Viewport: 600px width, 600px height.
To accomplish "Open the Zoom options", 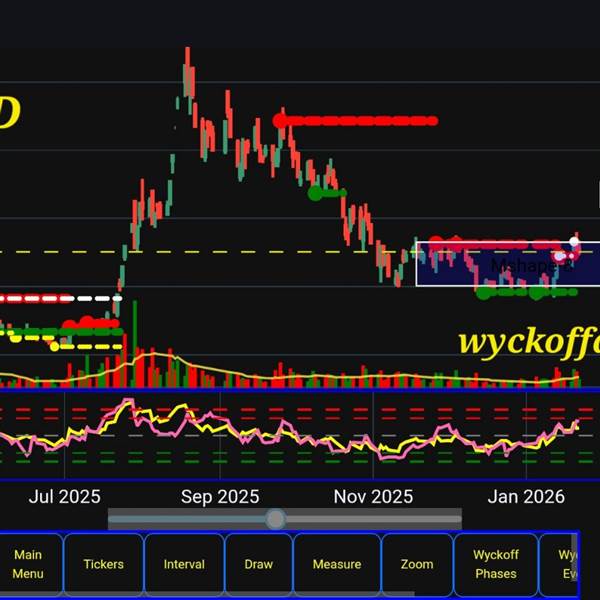I will click(417, 564).
